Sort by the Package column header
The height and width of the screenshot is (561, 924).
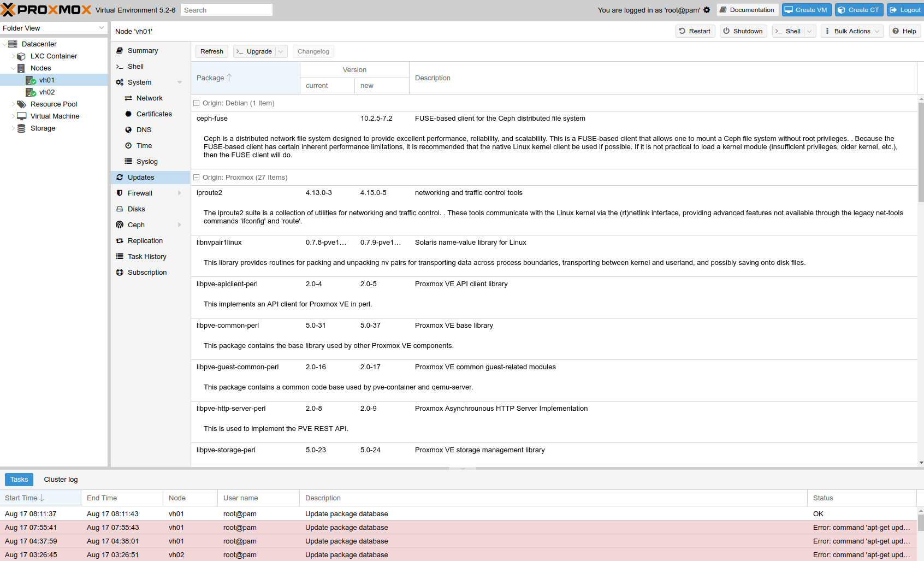tap(245, 78)
